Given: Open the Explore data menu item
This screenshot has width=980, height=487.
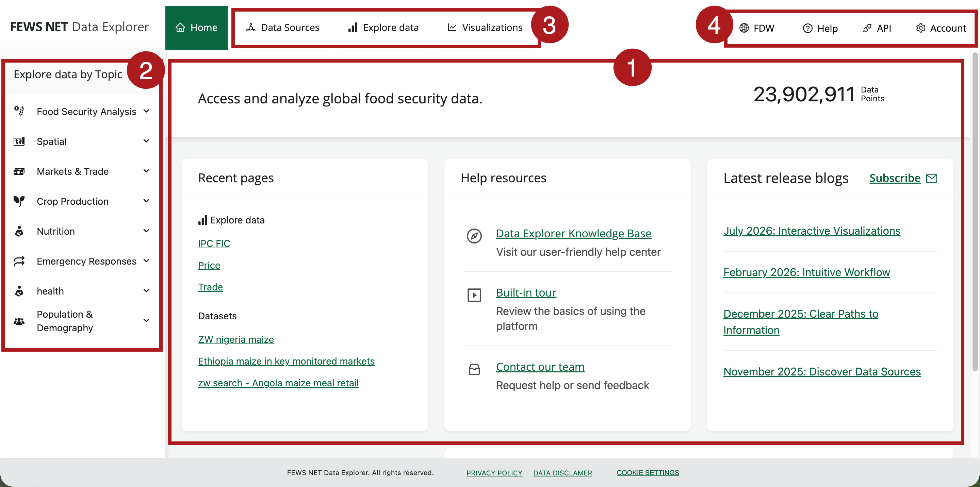Looking at the screenshot, I should [383, 27].
